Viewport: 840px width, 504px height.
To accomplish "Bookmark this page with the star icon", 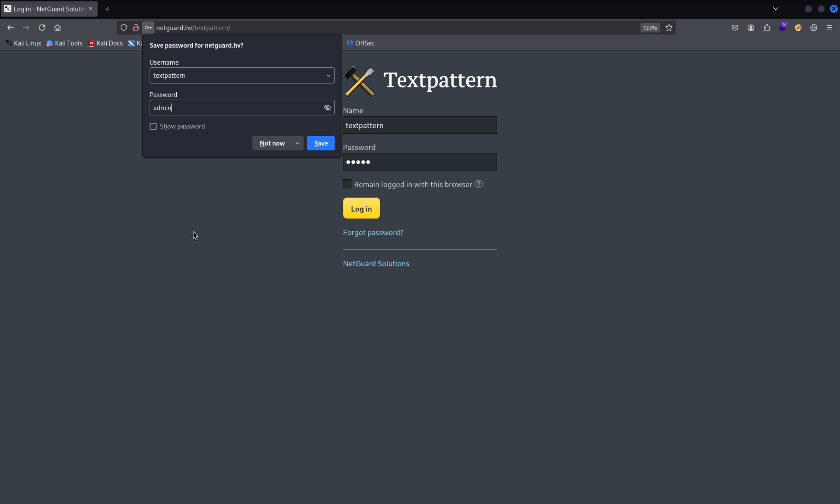I will click(669, 27).
